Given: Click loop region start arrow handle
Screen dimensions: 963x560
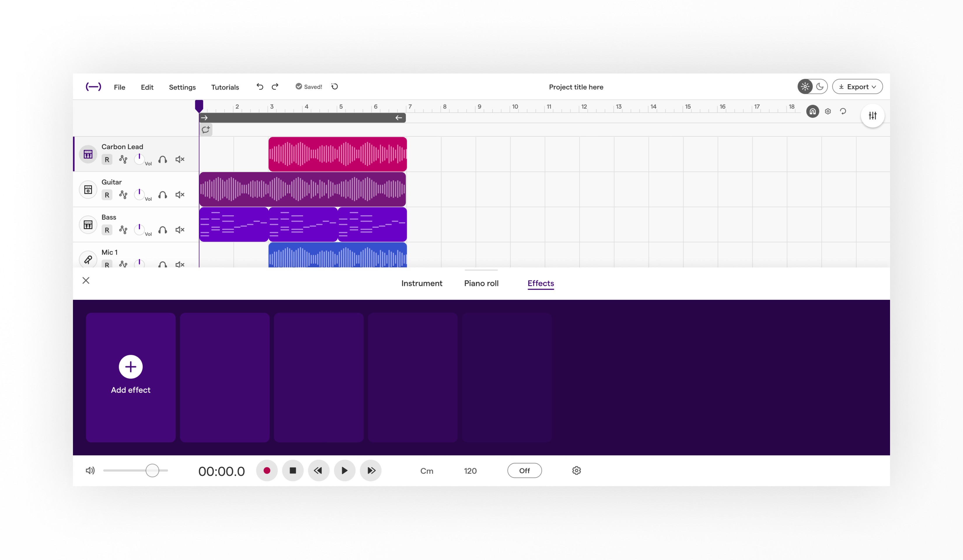Looking at the screenshot, I should pyautogui.click(x=205, y=118).
